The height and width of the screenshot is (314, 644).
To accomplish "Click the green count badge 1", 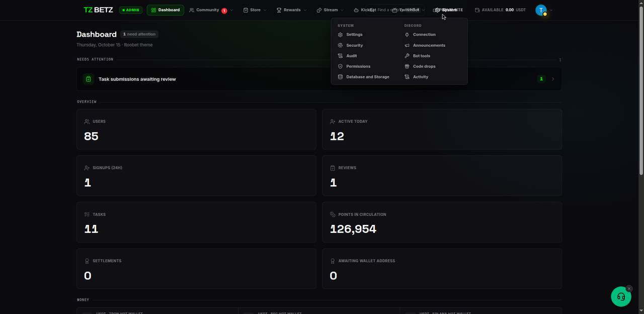I will (541, 79).
